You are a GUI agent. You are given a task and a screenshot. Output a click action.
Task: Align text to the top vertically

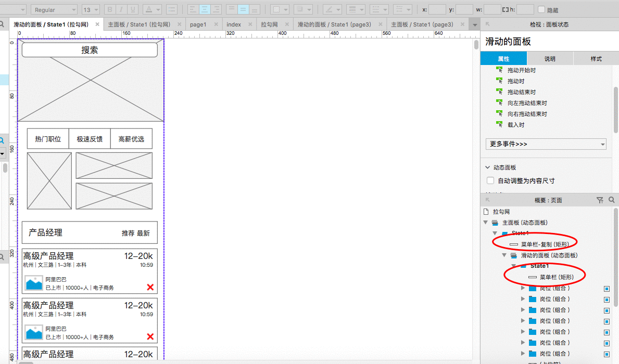[x=232, y=9]
